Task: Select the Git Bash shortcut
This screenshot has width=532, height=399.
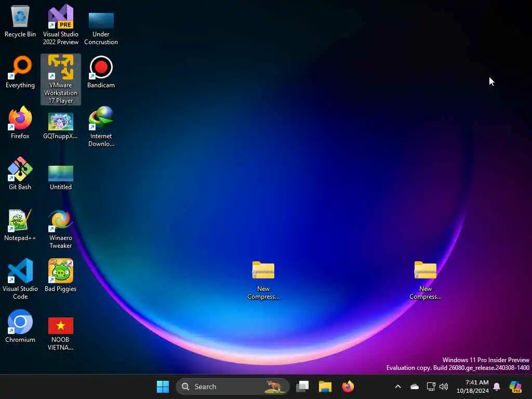Action: (x=20, y=174)
